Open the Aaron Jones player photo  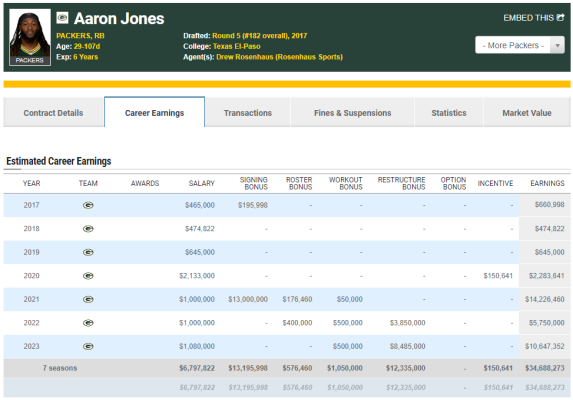(30, 37)
